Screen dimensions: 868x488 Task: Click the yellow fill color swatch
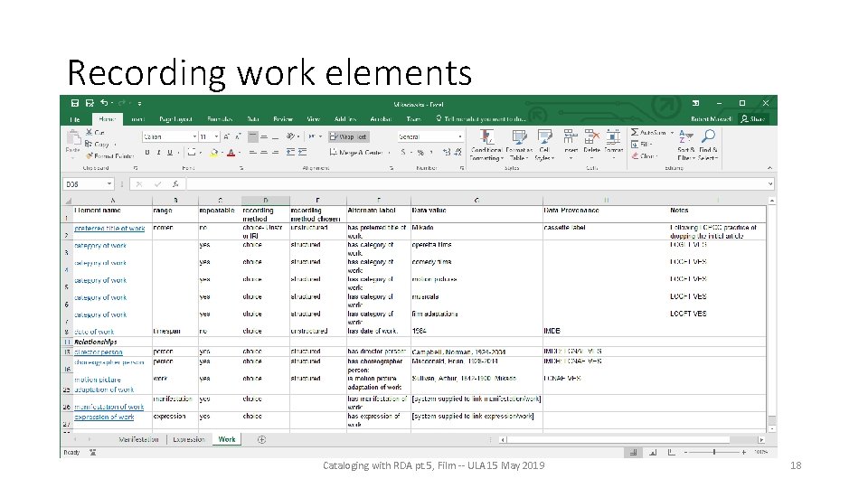click(214, 152)
